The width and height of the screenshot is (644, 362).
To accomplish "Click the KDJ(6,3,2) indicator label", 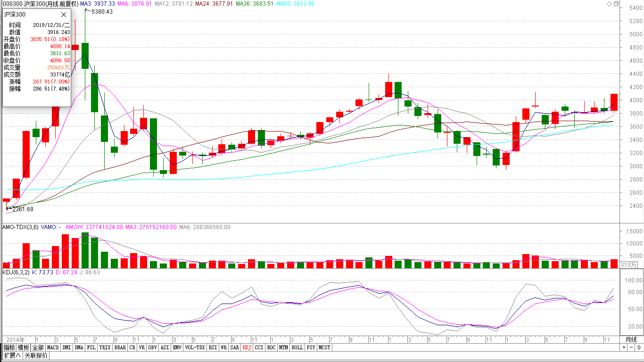I will [x=16, y=272].
